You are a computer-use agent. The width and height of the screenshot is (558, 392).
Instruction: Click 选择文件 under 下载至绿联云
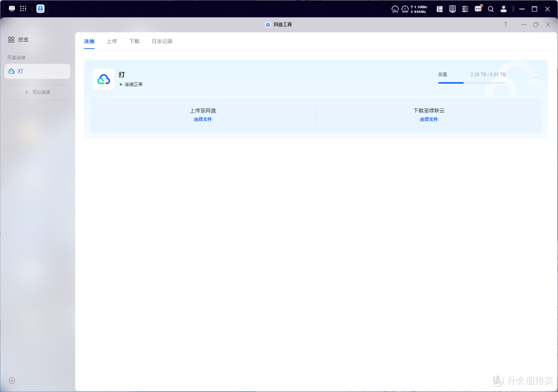pyautogui.click(x=429, y=119)
